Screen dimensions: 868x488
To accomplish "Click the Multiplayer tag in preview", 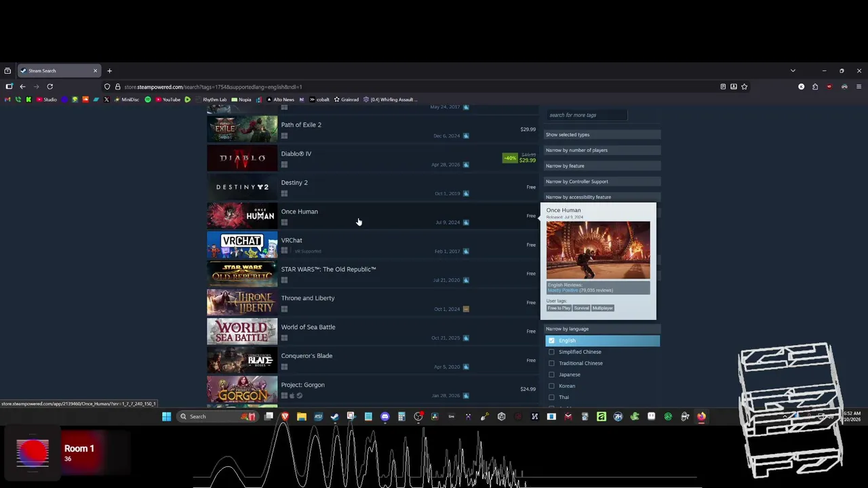I will click(x=602, y=308).
